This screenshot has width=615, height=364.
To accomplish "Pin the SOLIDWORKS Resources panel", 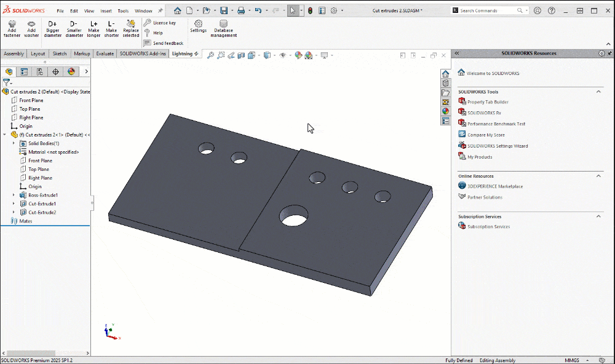I will (x=608, y=53).
